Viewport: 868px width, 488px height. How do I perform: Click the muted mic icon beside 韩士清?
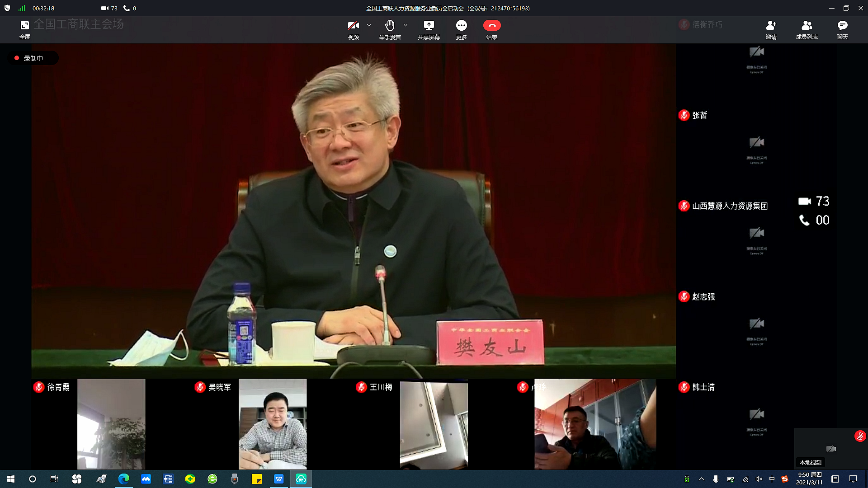[684, 387]
